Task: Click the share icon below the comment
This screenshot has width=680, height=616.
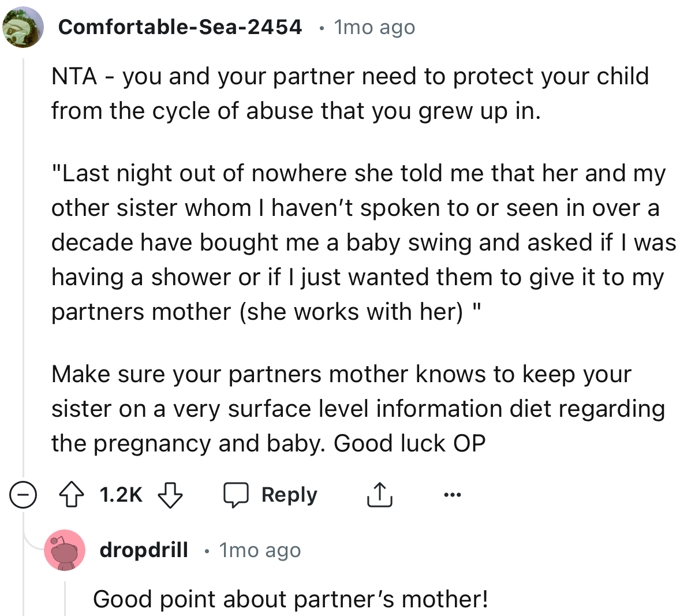Action: [x=379, y=494]
